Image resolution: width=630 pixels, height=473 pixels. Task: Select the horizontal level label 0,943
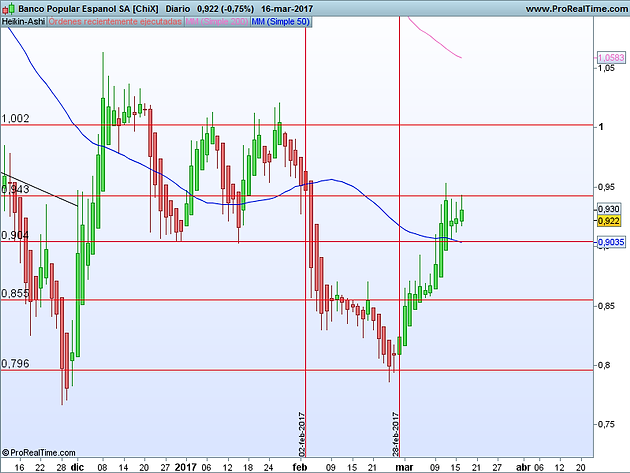(x=15, y=189)
